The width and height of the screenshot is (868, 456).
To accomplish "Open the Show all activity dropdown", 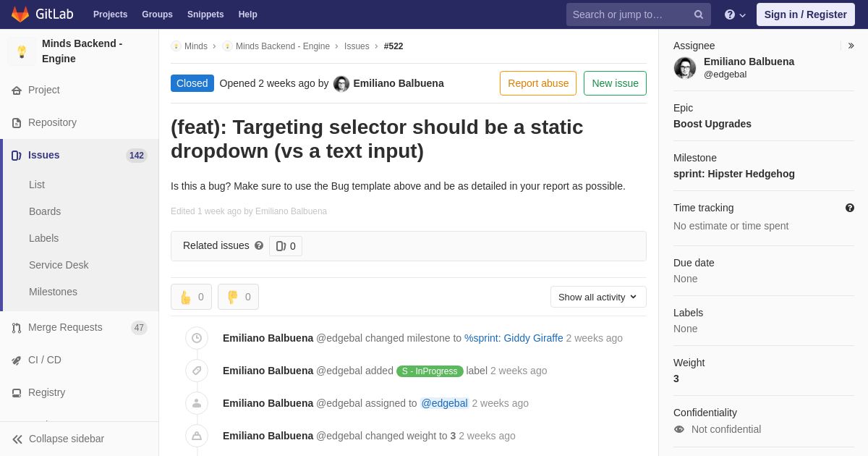I will pos(598,297).
